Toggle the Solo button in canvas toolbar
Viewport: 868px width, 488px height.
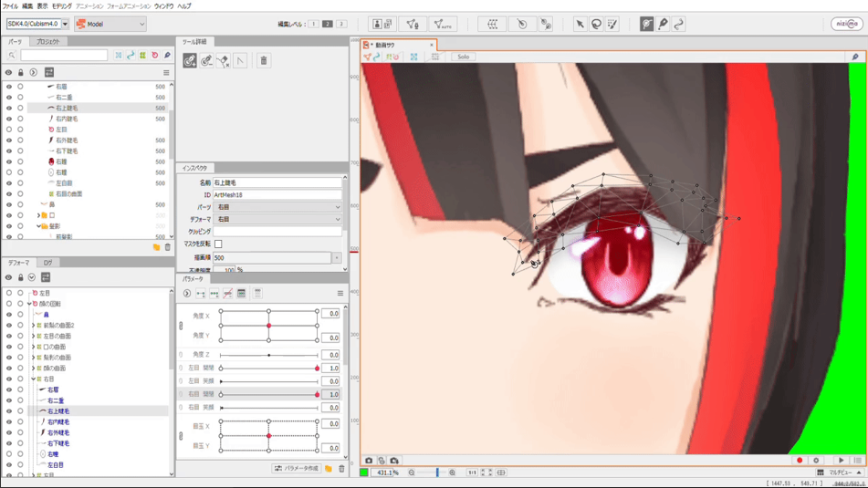coord(463,57)
